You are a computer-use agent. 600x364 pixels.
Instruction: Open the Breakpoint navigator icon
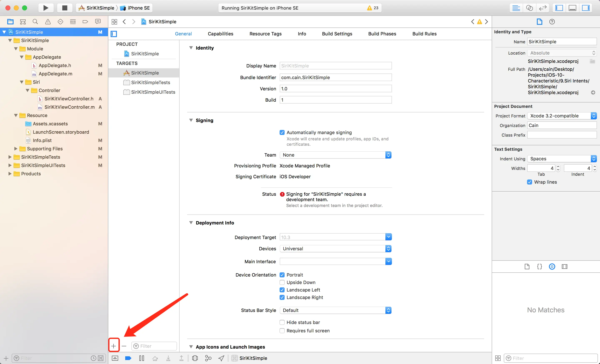[85, 22]
